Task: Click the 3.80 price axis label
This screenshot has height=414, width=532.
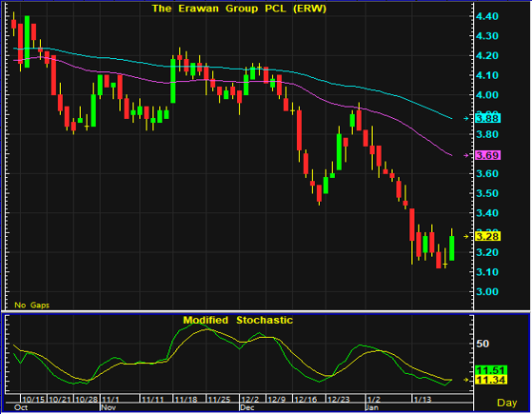Action: point(487,134)
